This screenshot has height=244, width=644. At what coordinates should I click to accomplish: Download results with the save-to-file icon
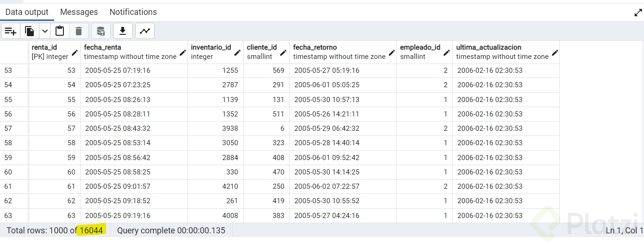pyautogui.click(x=123, y=31)
